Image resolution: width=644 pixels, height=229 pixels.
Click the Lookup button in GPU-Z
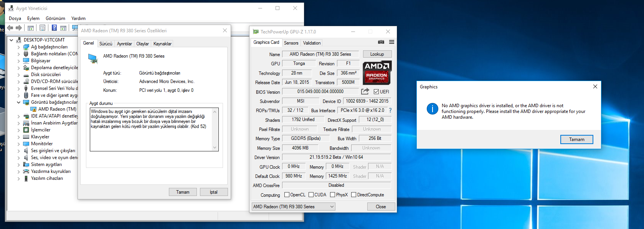(x=377, y=54)
